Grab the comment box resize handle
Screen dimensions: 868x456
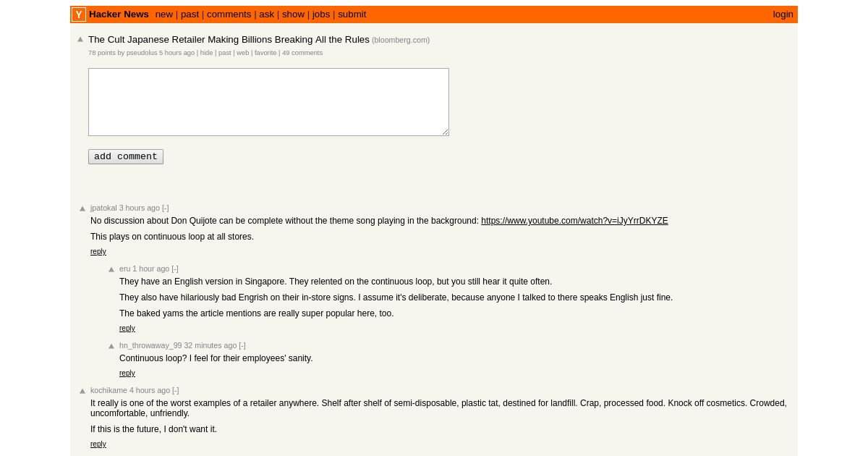point(445,132)
